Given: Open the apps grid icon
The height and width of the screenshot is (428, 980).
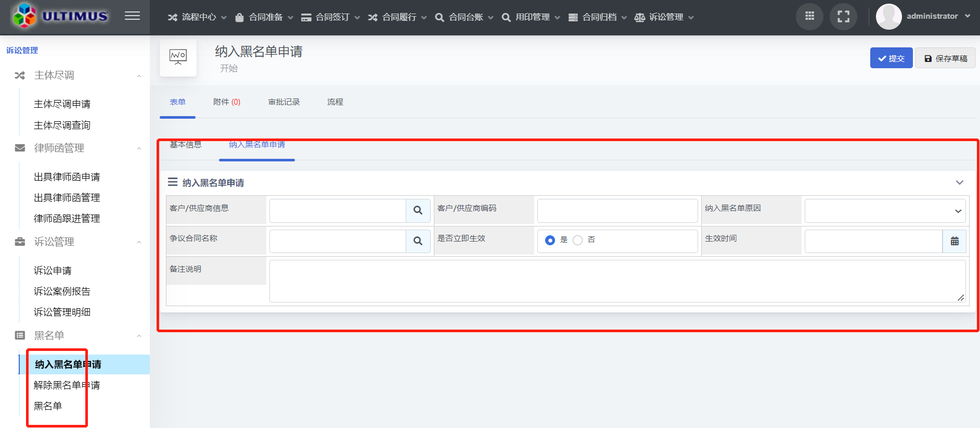Looking at the screenshot, I should point(809,17).
